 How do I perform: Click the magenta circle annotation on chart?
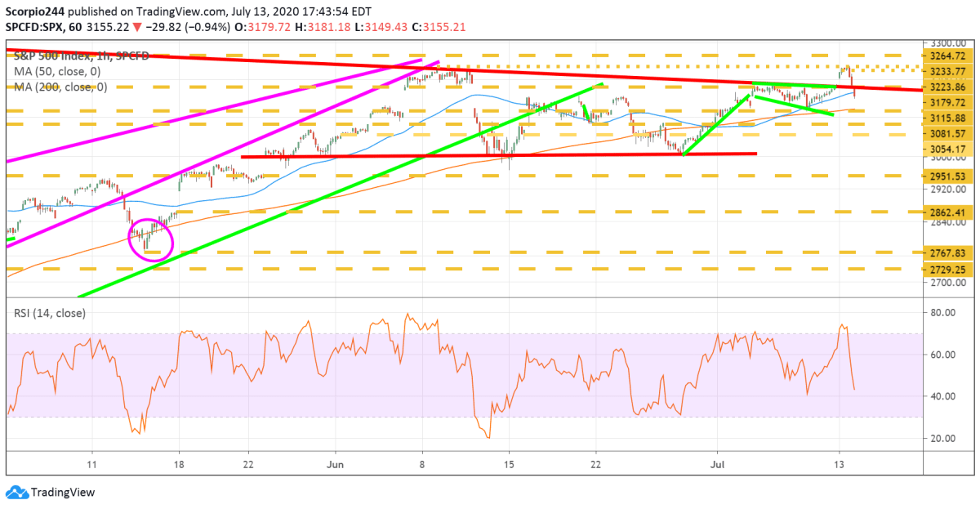pos(151,240)
